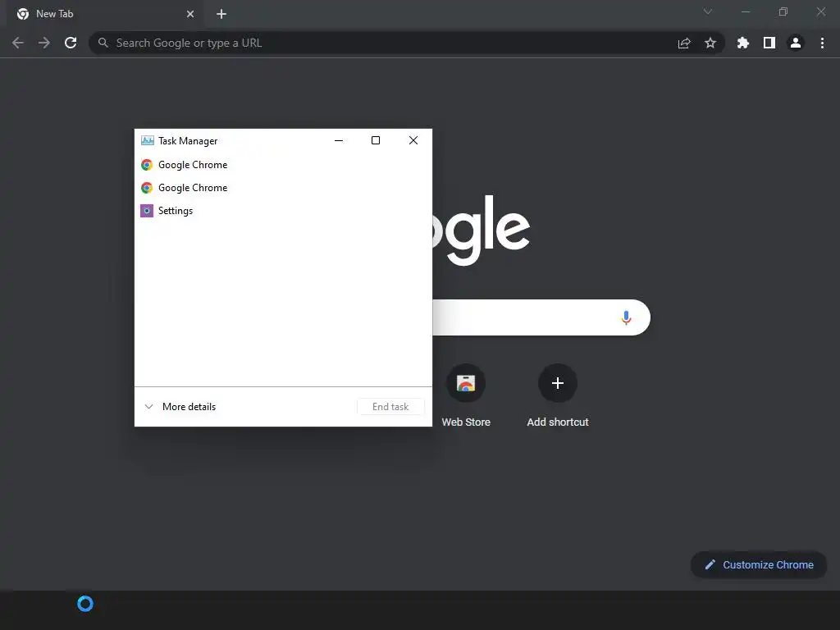Image resolution: width=840 pixels, height=630 pixels.
Task: Select the New Tab tab
Action: coord(105,14)
